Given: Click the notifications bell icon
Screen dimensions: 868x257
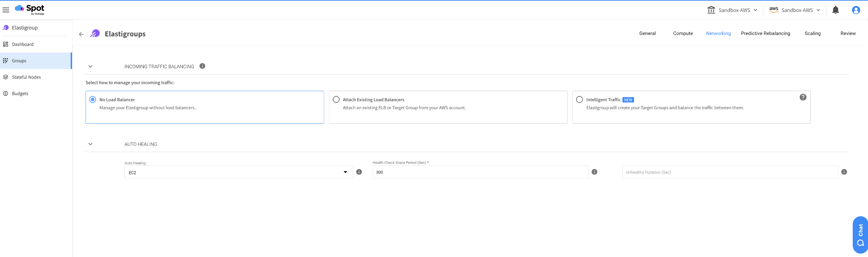Looking at the screenshot, I should (835, 10).
